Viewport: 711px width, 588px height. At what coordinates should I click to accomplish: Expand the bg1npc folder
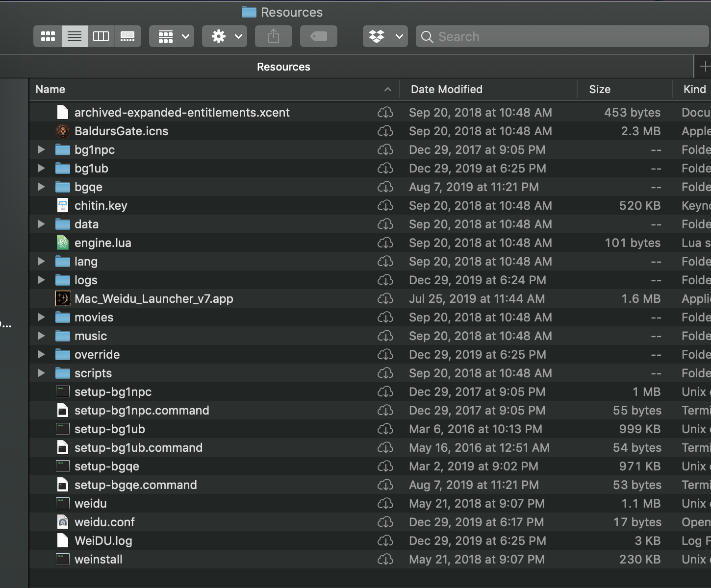41,149
